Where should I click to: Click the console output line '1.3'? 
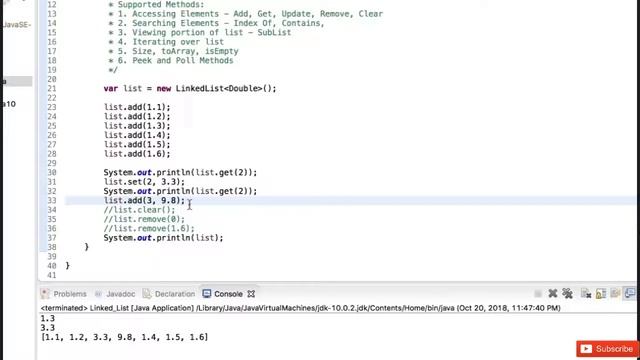click(x=48, y=318)
